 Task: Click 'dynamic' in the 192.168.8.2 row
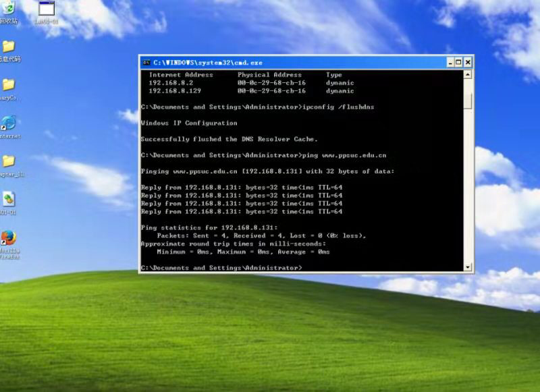coord(340,82)
